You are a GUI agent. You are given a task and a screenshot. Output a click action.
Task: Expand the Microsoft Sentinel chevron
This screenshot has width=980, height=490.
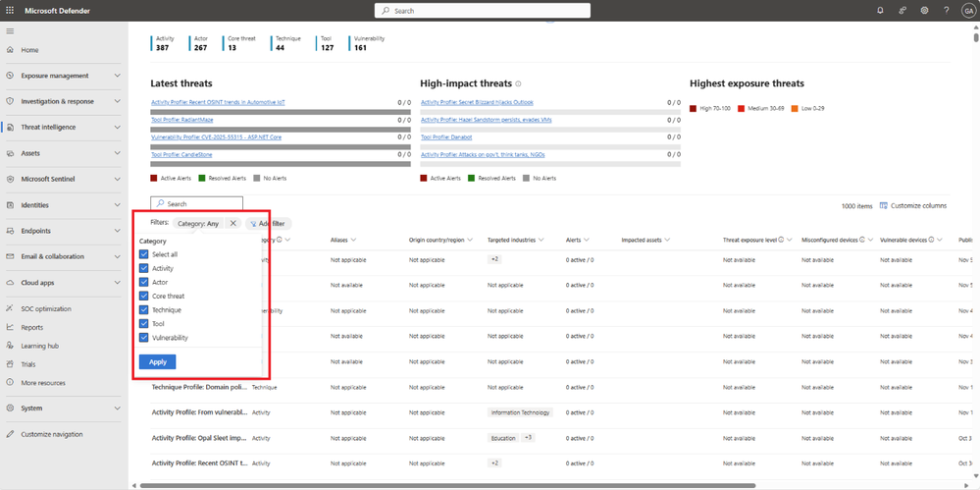point(118,179)
